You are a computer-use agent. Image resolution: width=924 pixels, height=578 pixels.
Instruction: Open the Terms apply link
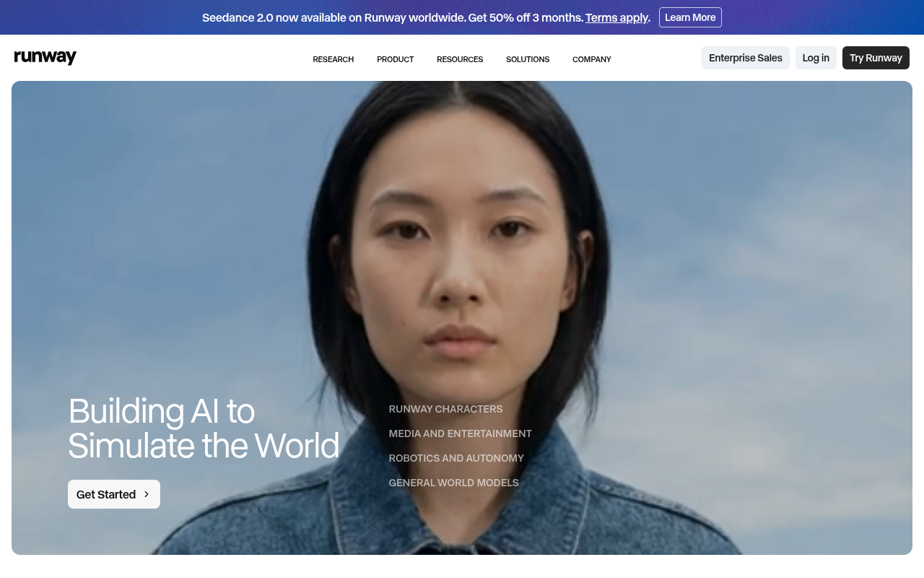[x=616, y=17]
